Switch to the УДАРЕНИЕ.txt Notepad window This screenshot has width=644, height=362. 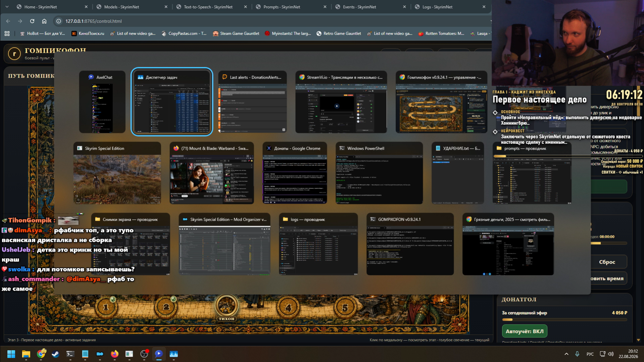[x=458, y=173]
